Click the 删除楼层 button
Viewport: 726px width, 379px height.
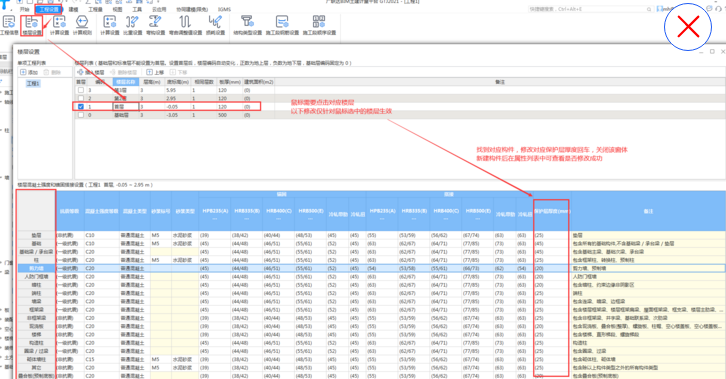pyautogui.click(x=123, y=72)
